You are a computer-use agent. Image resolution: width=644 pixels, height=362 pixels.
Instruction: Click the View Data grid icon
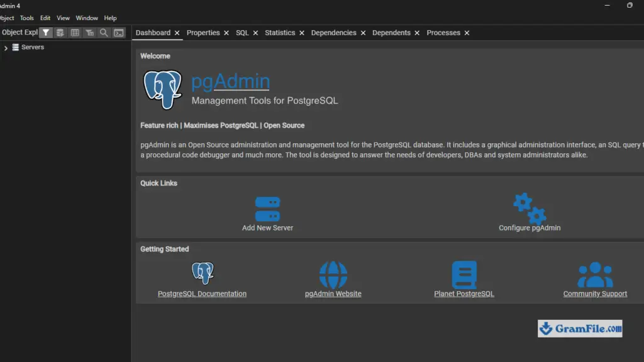click(x=75, y=33)
